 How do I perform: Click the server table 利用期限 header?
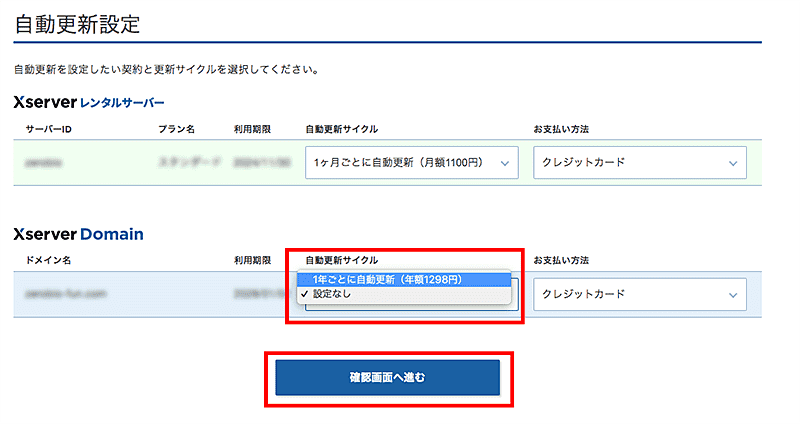(252, 129)
